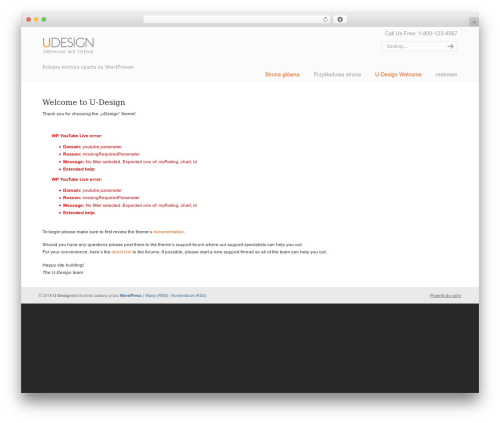Click the Happy site building! text
Viewport: 500px width, 423px height.
click(x=63, y=265)
